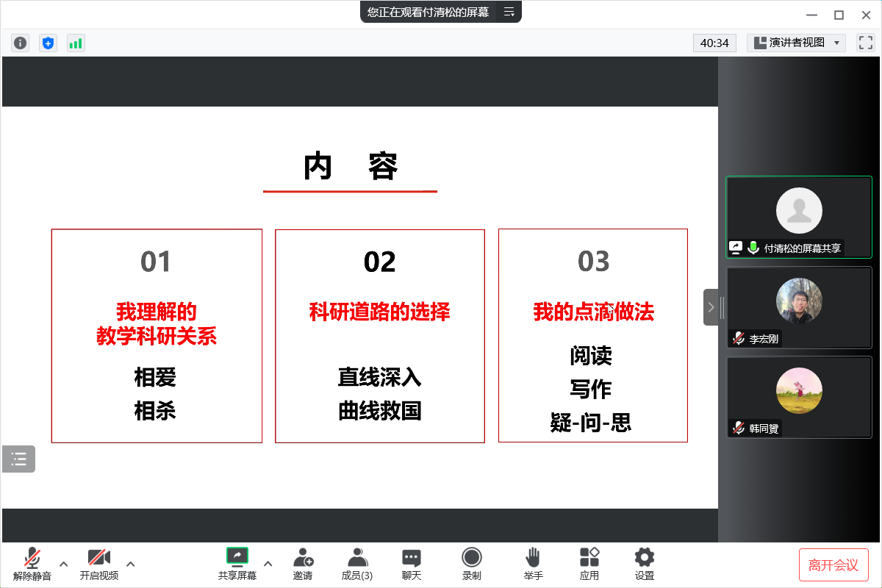The width and height of the screenshot is (882, 588).
Task: Unmute the microphone
Action: (32, 564)
